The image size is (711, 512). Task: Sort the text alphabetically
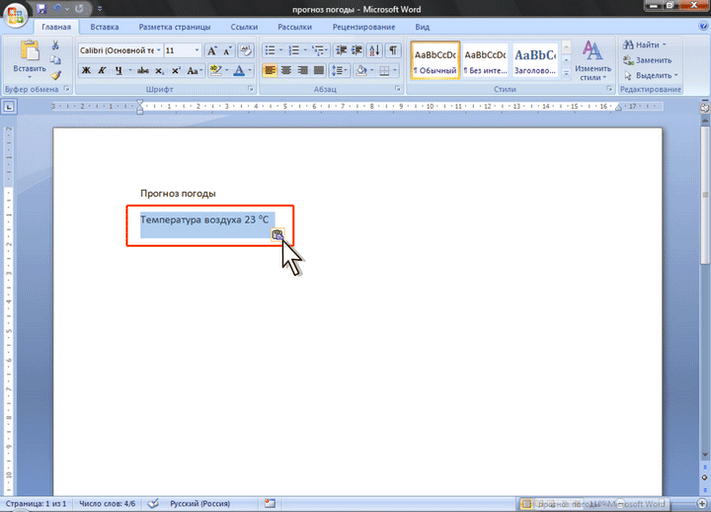tap(375, 50)
